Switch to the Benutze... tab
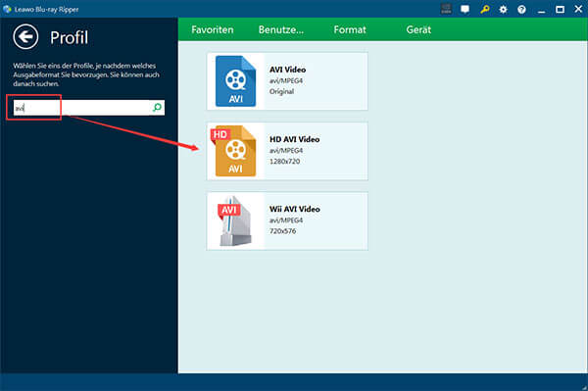The height and width of the screenshot is (391, 588). (281, 29)
